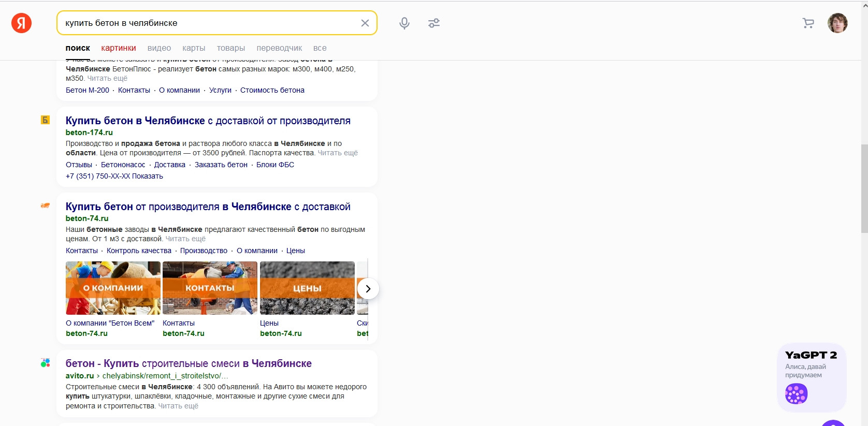Open the Заказать бетон sitelink

click(x=221, y=165)
